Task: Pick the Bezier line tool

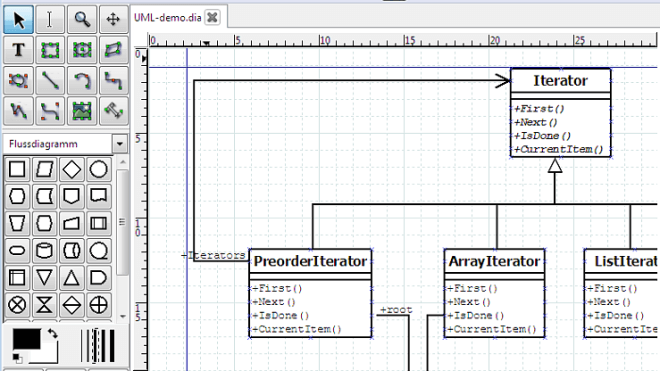Action: (x=50, y=111)
